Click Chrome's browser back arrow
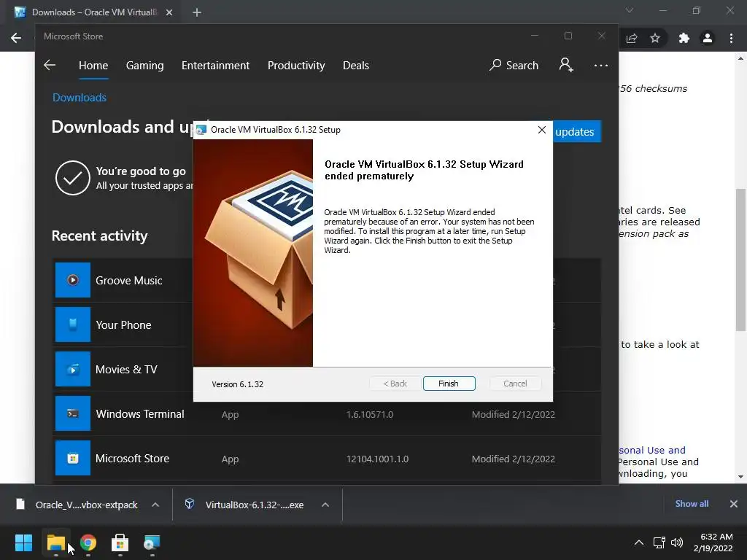The width and height of the screenshot is (747, 560). 16,38
